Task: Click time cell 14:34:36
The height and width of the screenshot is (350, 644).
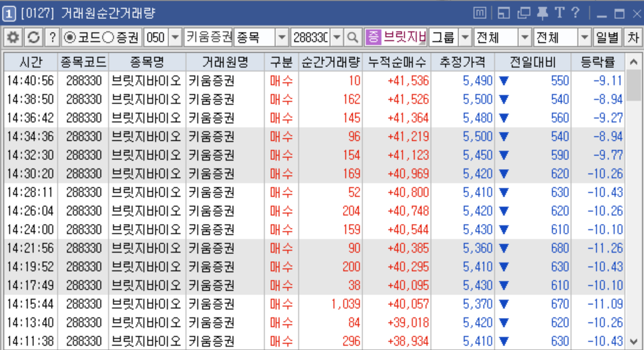Action: coord(31,136)
